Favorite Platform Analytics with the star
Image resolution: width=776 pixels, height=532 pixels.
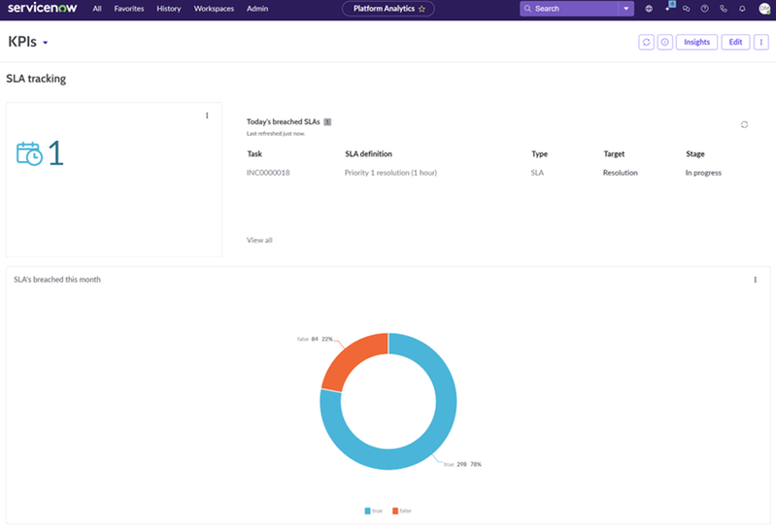pyautogui.click(x=422, y=9)
